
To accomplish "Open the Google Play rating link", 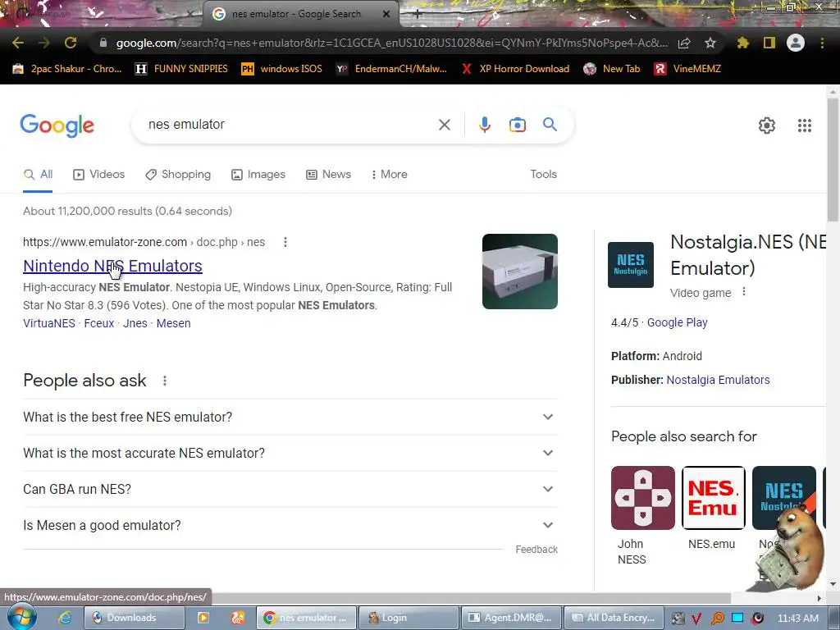I will (677, 322).
